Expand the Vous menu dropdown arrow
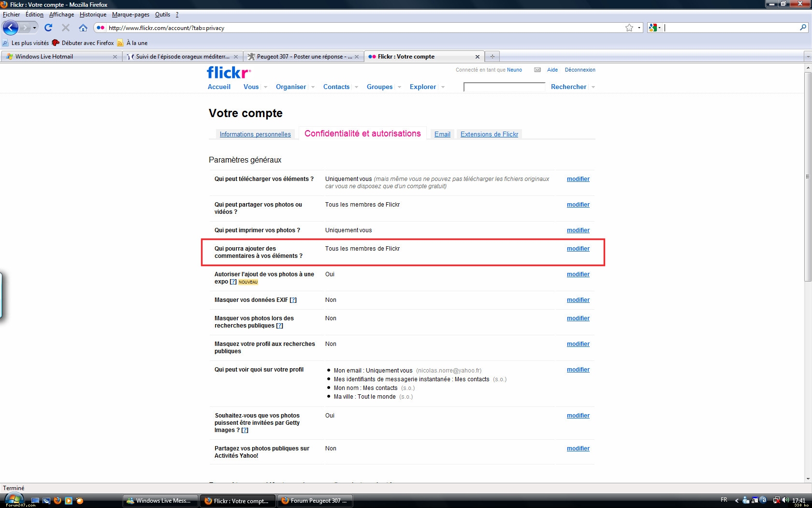Image resolution: width=812 pixels, height=508 pixels. pos(265,87)
